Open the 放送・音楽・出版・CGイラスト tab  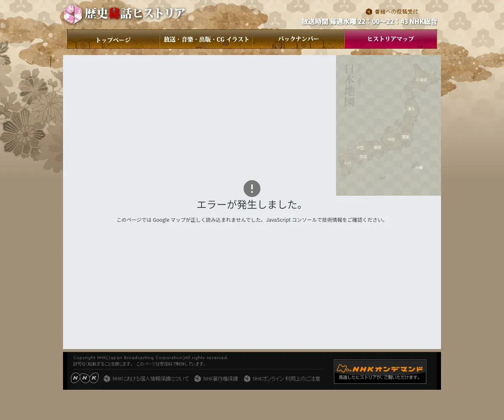point(206,39)
